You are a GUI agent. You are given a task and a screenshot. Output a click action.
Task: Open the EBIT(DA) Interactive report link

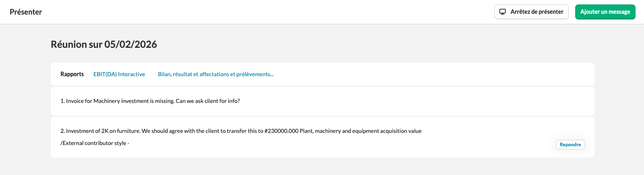119,74
